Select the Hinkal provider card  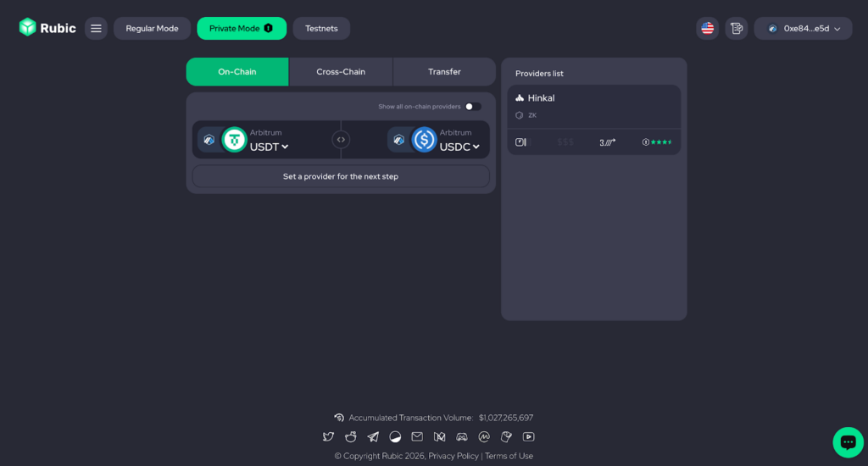pos(593,119)
